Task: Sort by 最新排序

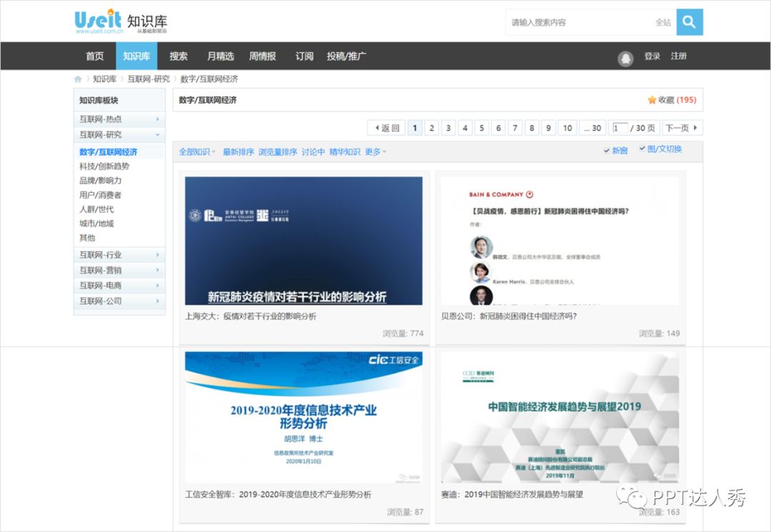Action: 238,152
